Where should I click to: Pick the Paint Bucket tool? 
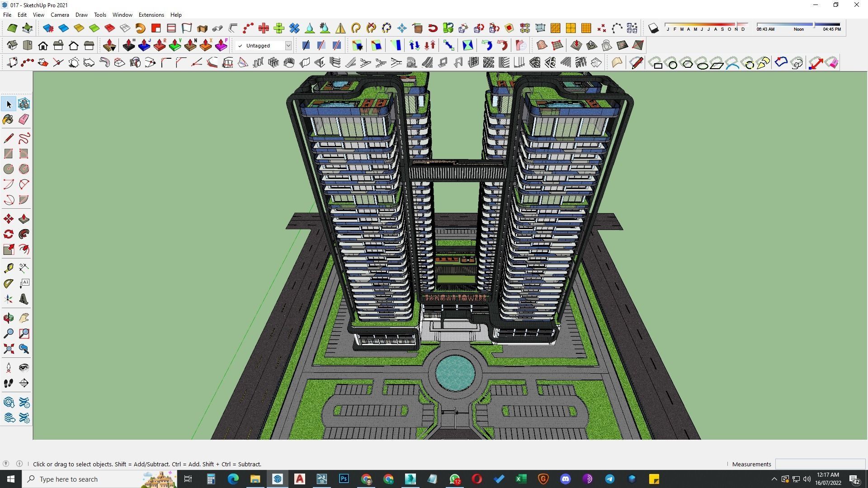9,119
